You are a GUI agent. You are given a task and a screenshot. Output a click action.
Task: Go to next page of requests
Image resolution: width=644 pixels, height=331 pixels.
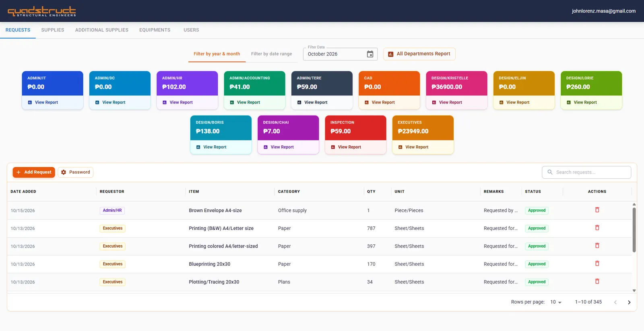629,302
